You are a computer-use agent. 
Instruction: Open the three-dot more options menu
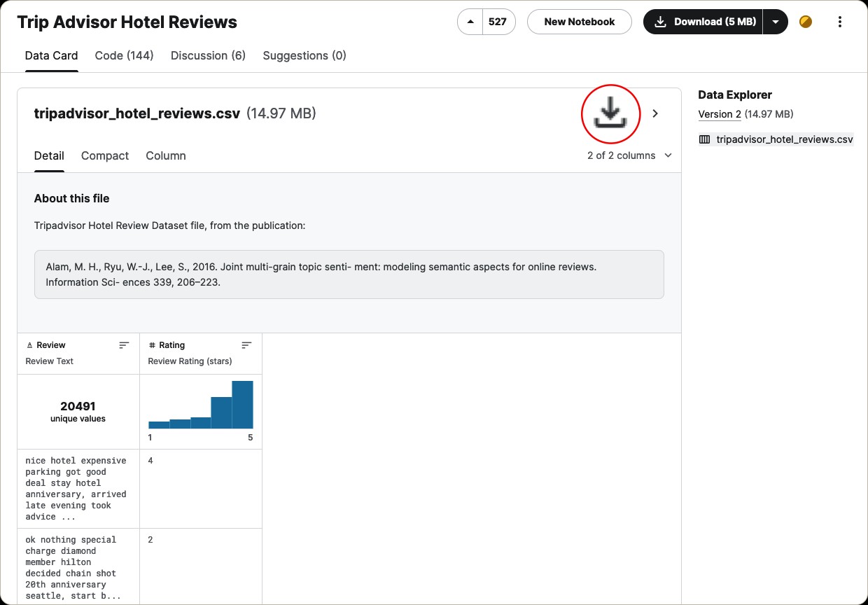pos(840,22)
